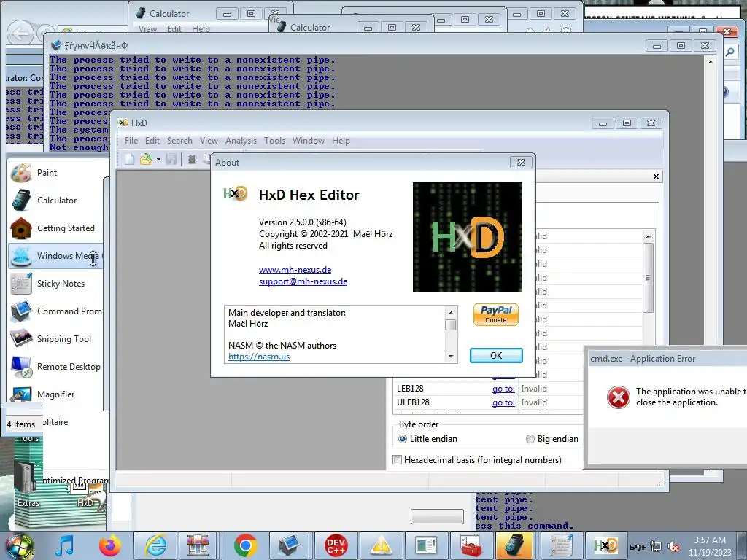The width and height of the screenshot is (747, 560).
Task: Open the Tools menu in HxD
Action: tap(274, 141)
